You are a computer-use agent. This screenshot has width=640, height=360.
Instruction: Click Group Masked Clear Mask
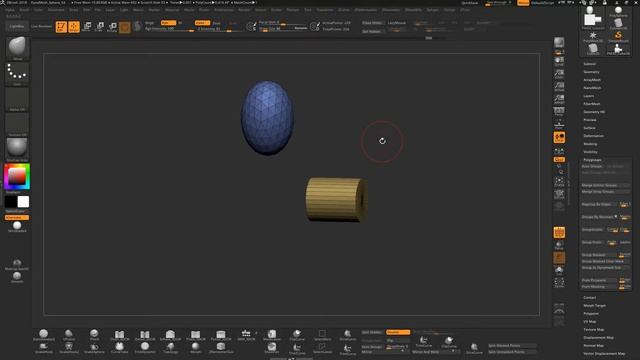606,261
